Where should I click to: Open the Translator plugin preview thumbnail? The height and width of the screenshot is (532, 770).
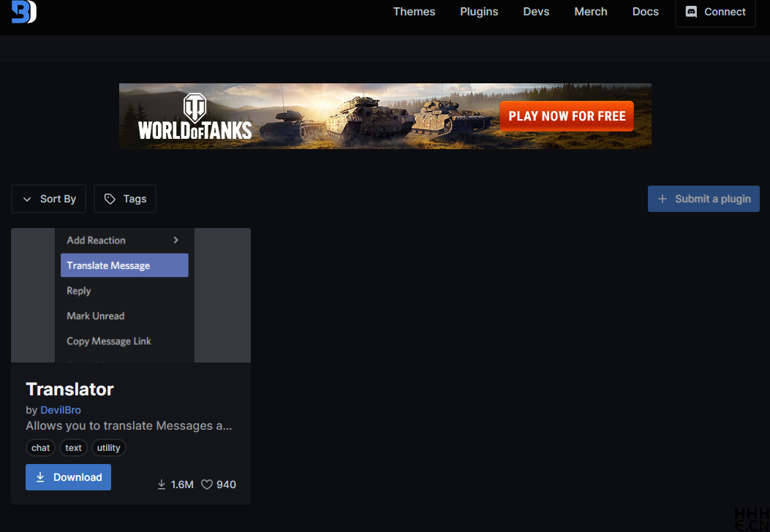coord(131,295)
